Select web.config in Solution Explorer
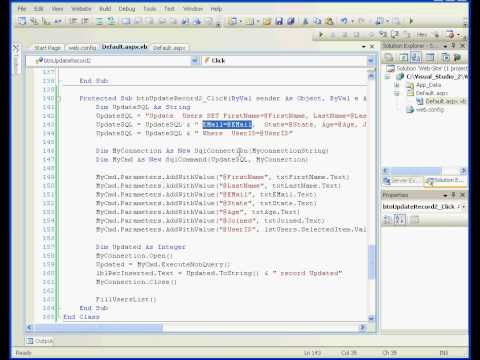Image resolution: width=480 pixels, height=360 pixels. pos(430,109)
